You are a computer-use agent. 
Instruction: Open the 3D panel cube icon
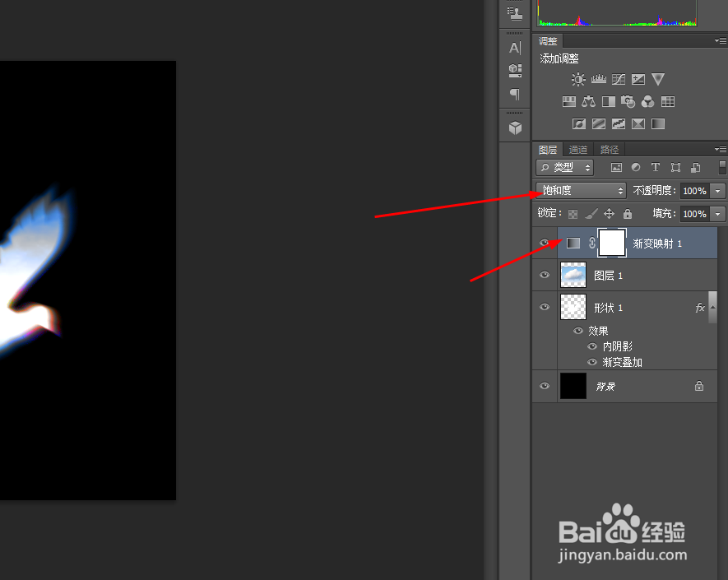tap(515, 128)
